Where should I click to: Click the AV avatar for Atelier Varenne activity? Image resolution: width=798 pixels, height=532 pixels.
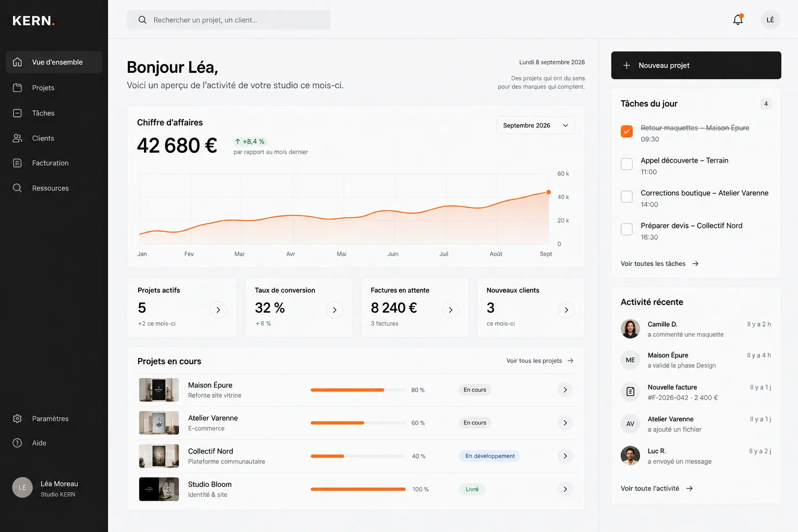click(630, 424)
